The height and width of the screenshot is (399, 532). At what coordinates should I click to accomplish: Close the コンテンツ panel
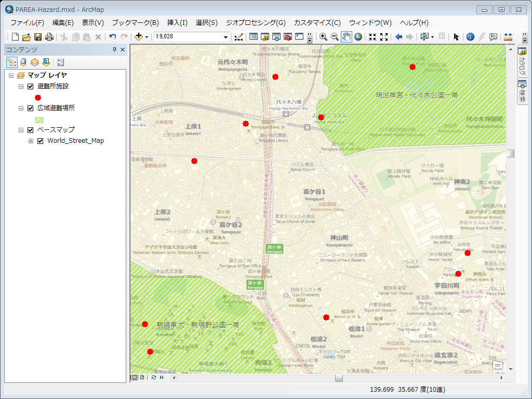pos(123,49)
